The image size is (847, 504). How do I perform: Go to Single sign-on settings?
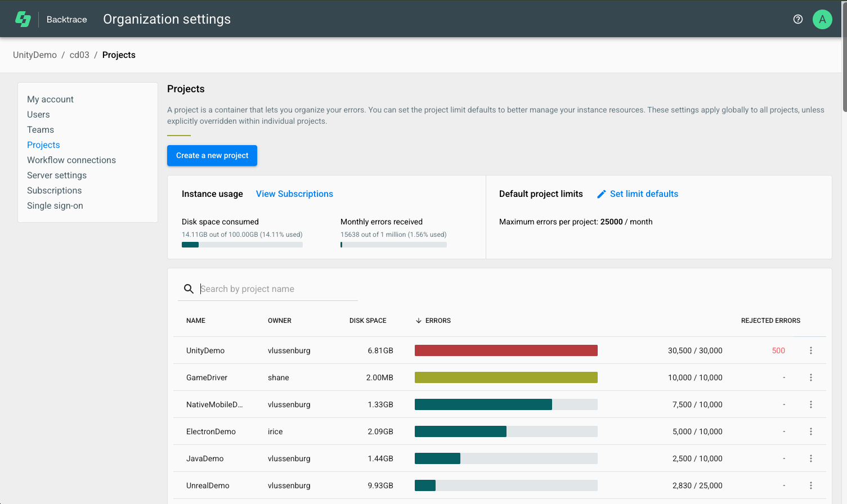tap(55, 205)
